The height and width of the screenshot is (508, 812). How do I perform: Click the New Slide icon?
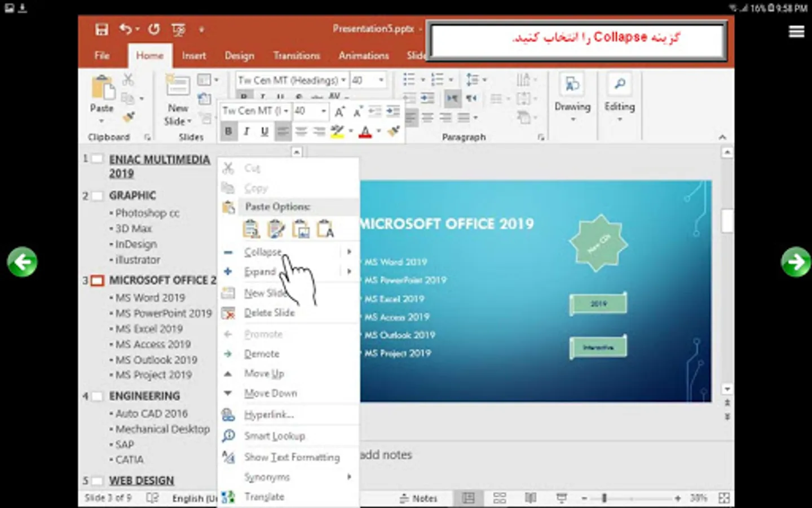(x=178, y=86)
